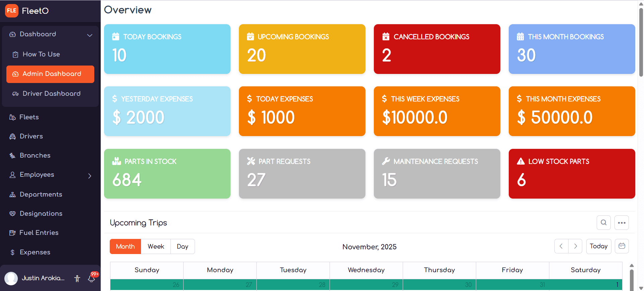The height and width of the screenshot is (291, 644).
Task: Click the user profile avatar
Action: click(11, 278)
